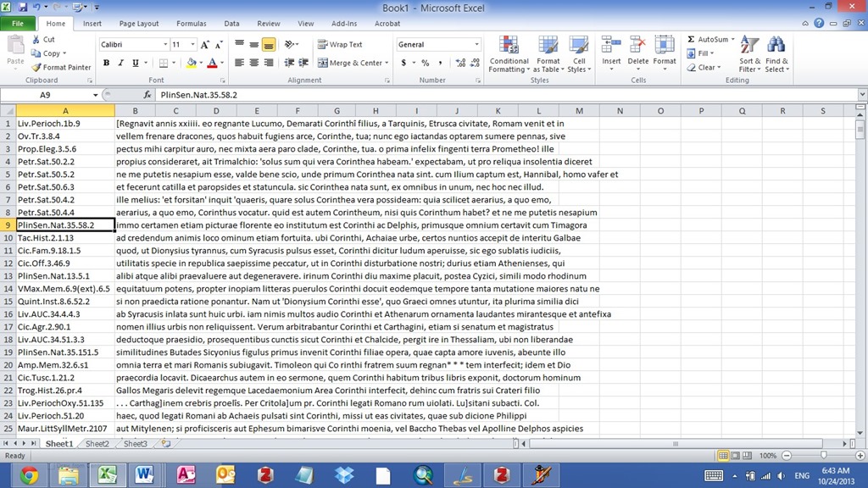Expand the General number format dropdown
868x488 pixels.
click(476, 44)
